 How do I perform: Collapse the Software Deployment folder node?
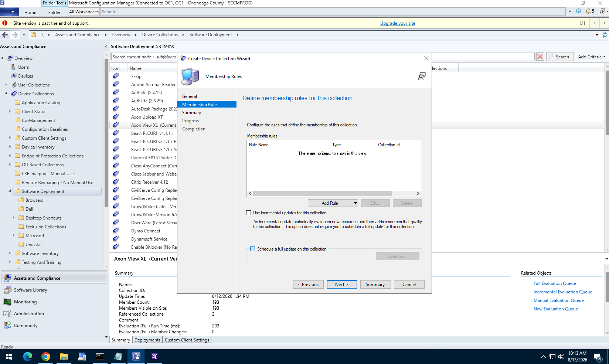click(x=10, y=191)
